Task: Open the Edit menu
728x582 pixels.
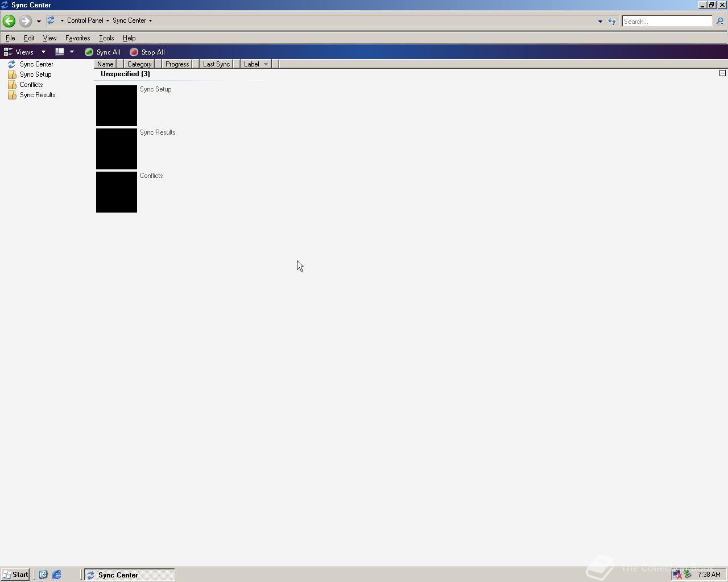Action: click(29, 38)
